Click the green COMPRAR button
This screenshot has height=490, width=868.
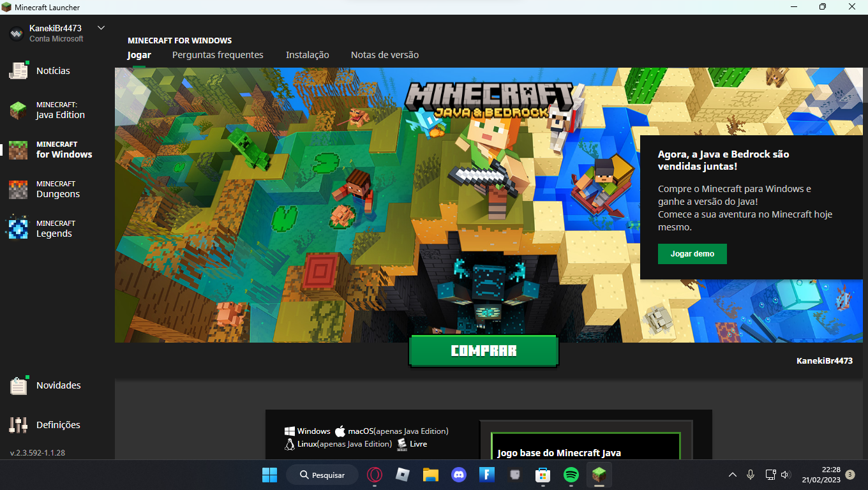(x=484, y=351)
